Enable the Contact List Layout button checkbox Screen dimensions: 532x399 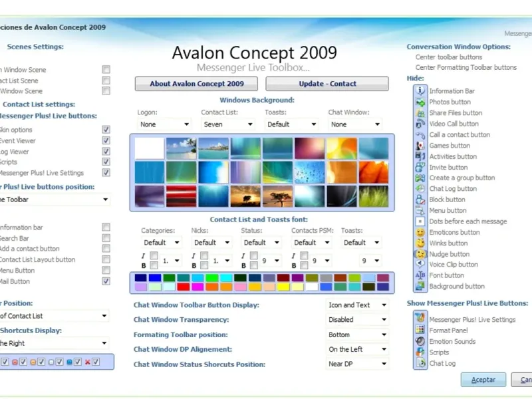pyautogui.click(x=106, y=259)
